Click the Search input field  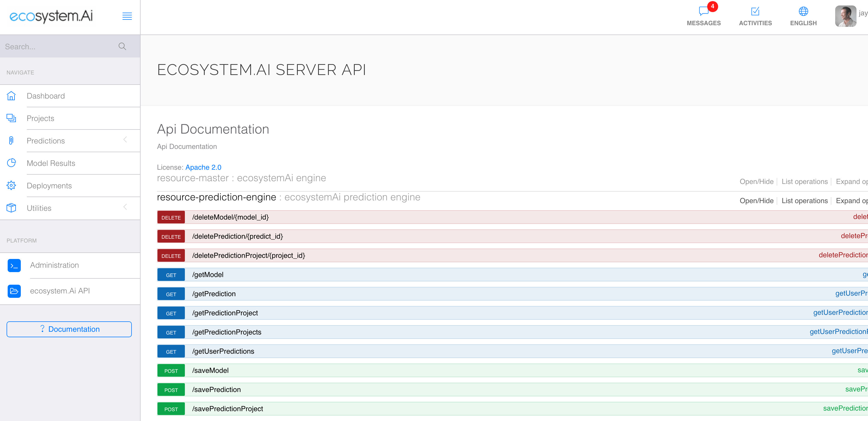(57, 47)
